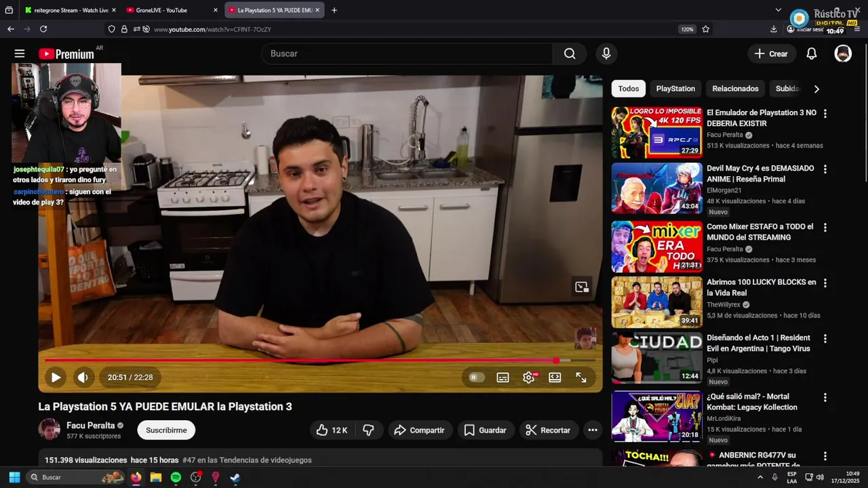The image size is (868, 488).
Task: Open Spotify from taskbar
Action: click(176, 477)
